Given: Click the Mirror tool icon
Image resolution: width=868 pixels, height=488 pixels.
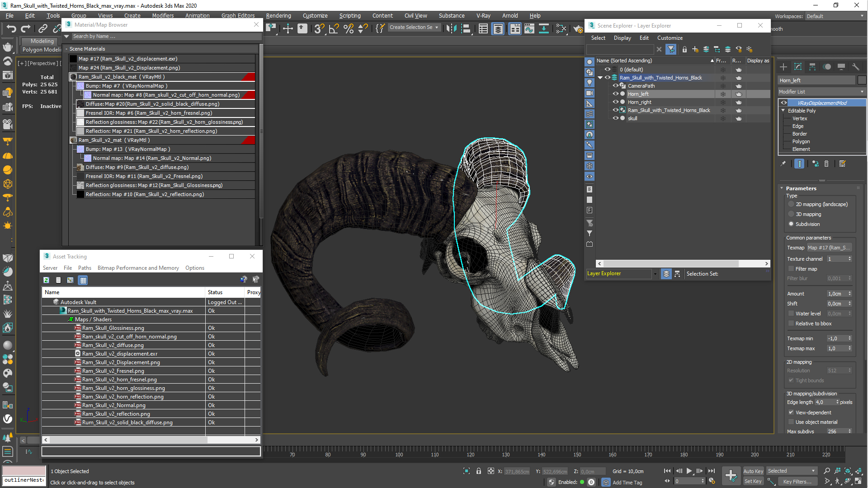Looking at the screenshot, I should (451, 29).
